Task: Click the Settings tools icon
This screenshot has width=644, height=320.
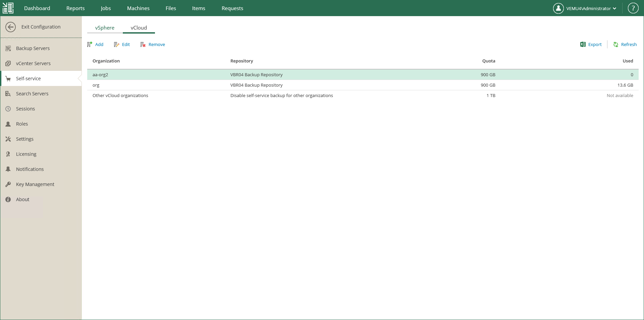Action: click(8, 139)
